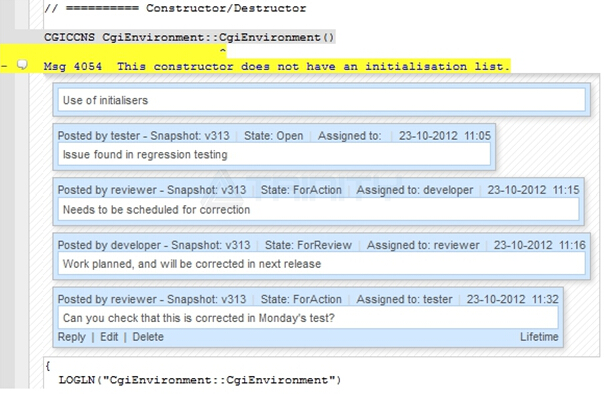
Task: Click 'State: ForReview' in developer's comment header
Action: pos(308,245)
